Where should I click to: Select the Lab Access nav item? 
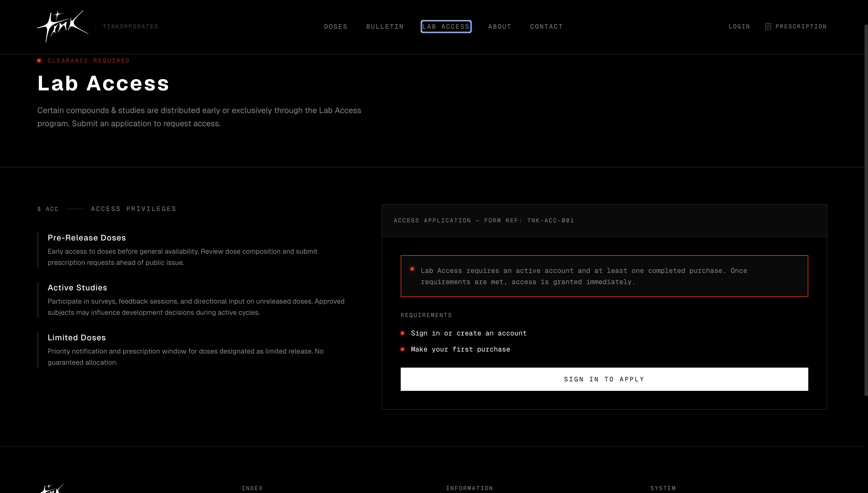446,26
